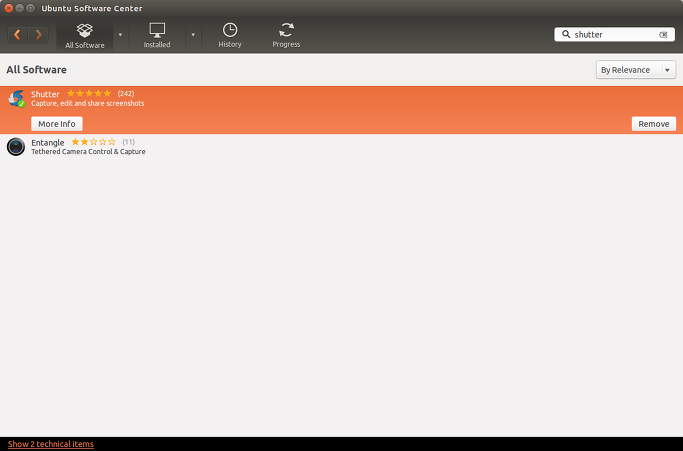Expand the Installed dropdown arrow
683x451 pixels.
click(193, 35)
